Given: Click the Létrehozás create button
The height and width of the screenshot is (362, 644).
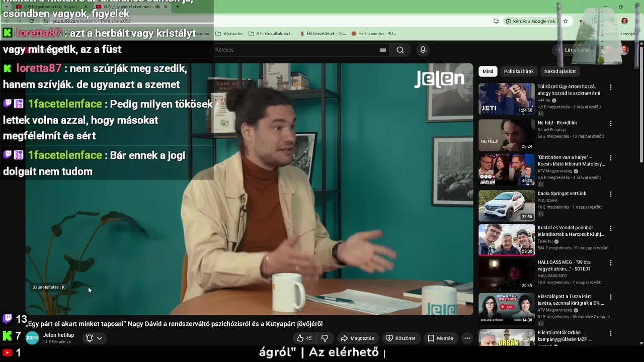Looking at the screenshot, I should [572, 50].
